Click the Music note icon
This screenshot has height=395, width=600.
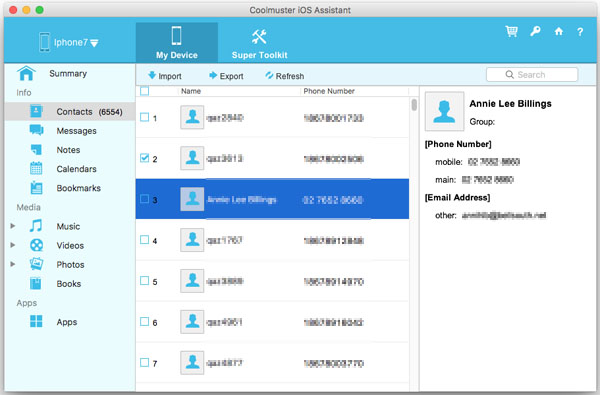tap(36, 226)
